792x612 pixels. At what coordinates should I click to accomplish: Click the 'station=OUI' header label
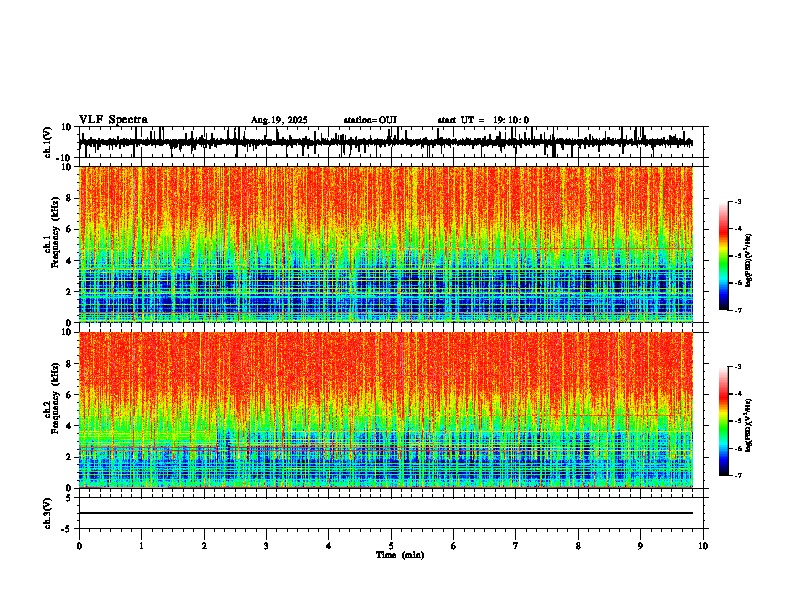(370, 120)
